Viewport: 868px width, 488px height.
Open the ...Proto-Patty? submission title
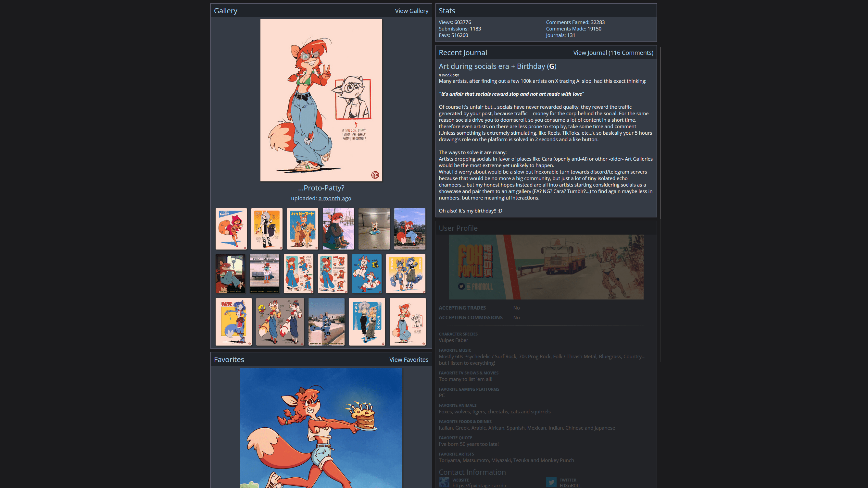321,188
